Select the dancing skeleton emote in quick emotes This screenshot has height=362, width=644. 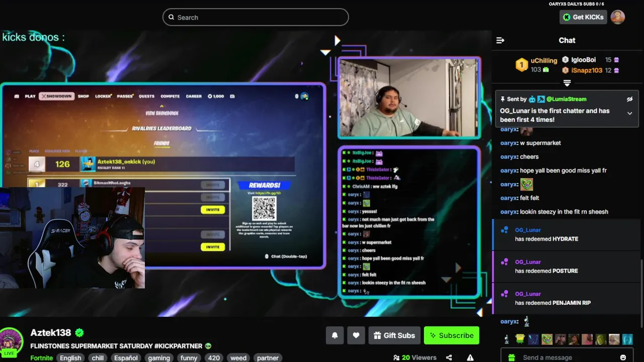[506, 339]
